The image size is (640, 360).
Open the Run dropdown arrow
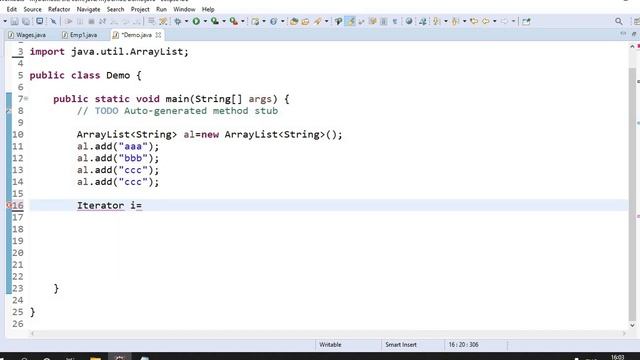pyautogui.click(x=205, y=21)
